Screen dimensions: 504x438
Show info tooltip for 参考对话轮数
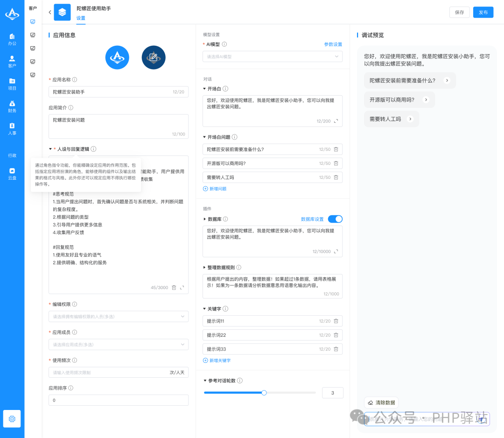240,381
